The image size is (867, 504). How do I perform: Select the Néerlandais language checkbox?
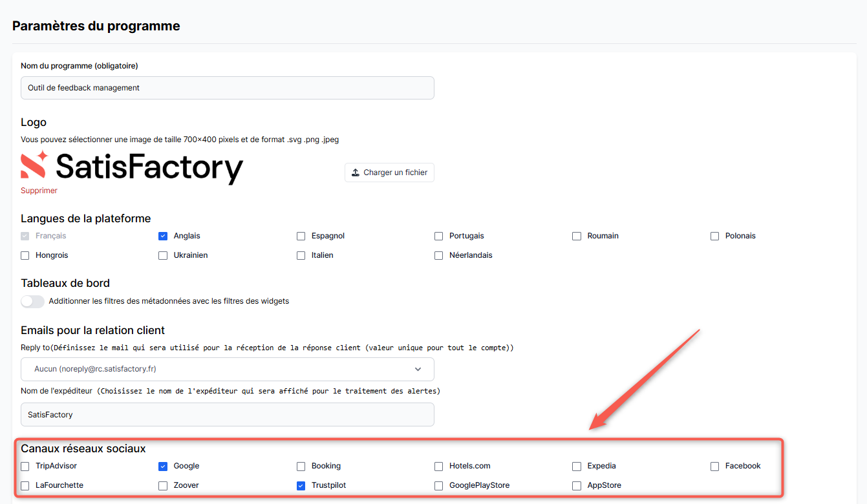click(439, 256)
